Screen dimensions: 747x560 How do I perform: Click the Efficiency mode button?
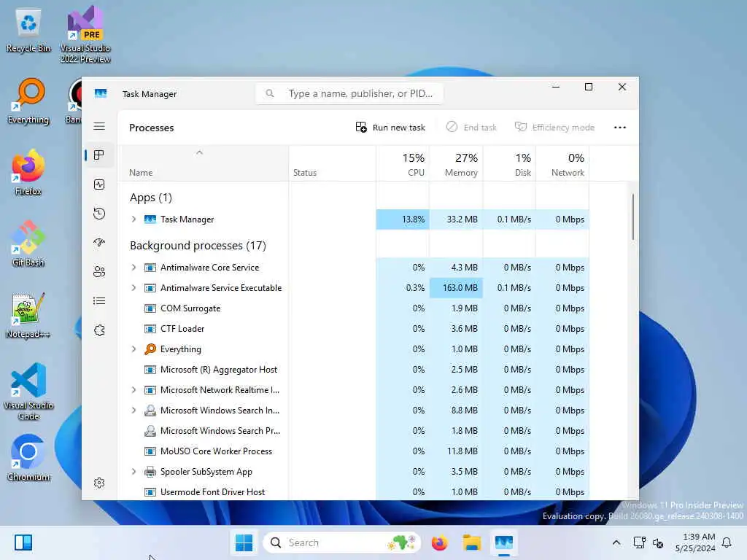[x=554, y=127]
